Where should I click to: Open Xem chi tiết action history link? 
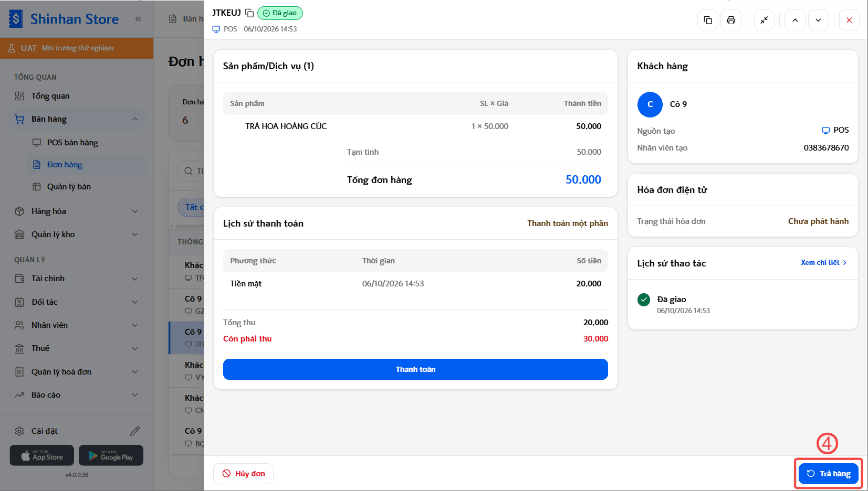coord(823,263)
